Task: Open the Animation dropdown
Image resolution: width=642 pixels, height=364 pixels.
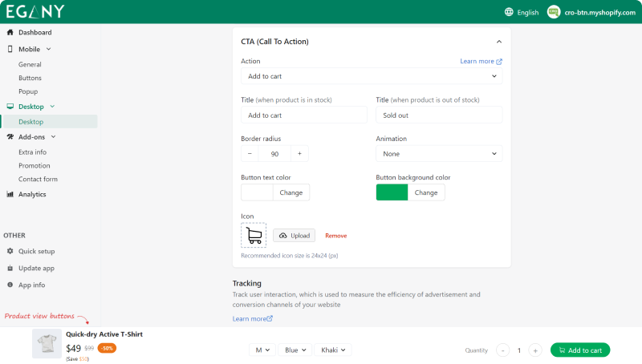Action: click(439, 153)
